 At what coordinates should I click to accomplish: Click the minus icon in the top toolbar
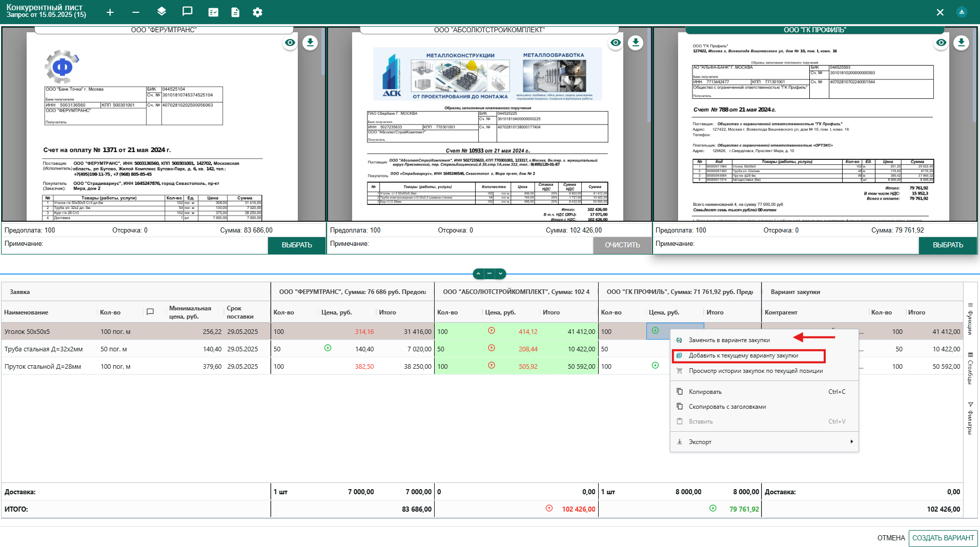(x=135, y=12)
